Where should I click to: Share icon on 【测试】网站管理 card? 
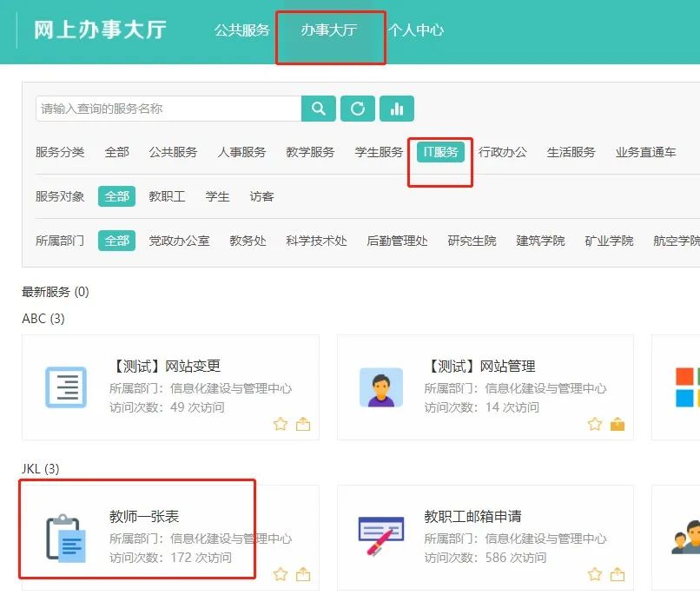617,424
